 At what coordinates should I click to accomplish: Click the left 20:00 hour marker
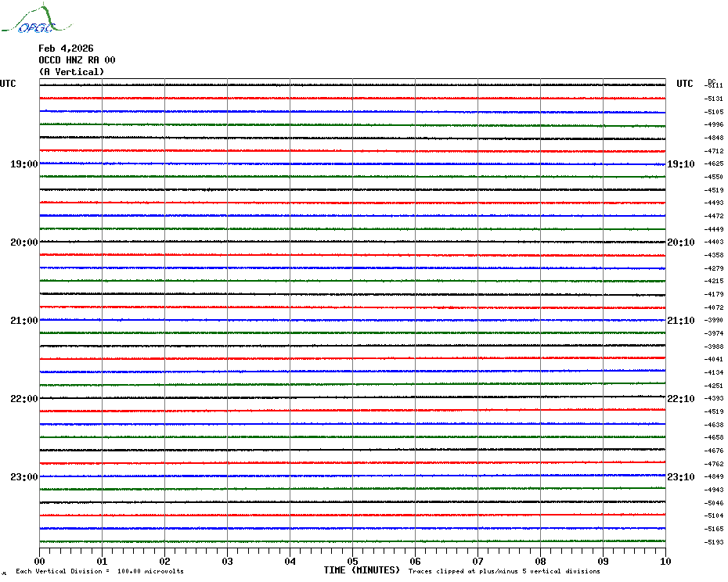tap(23, 242)
